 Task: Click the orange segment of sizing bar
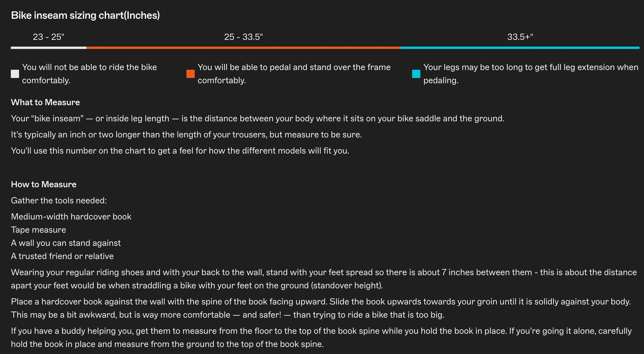pos(244,48)
